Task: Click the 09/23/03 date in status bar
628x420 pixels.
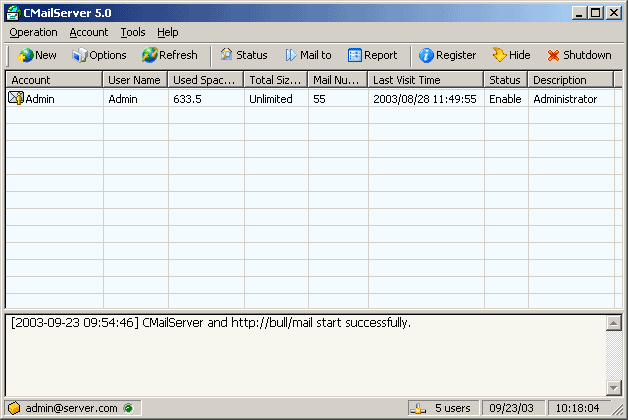Action: pyautogui.click(x=511, y=408)
